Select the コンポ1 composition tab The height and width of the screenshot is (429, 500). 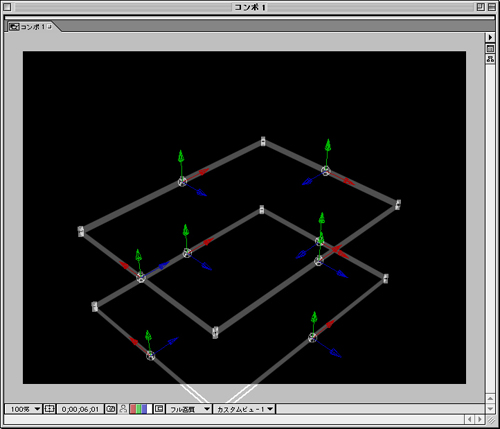click(31, 27)
